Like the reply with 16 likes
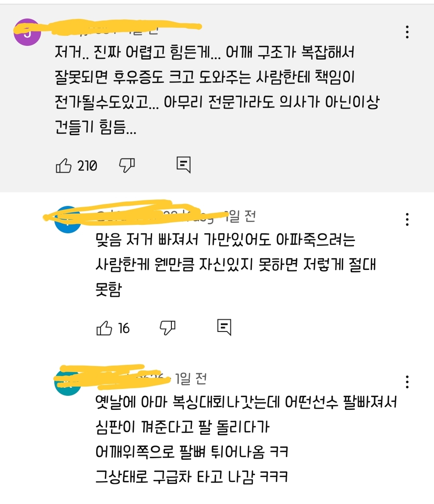The width and height of the screenshot is (434, 504). [x=104, y=328]
